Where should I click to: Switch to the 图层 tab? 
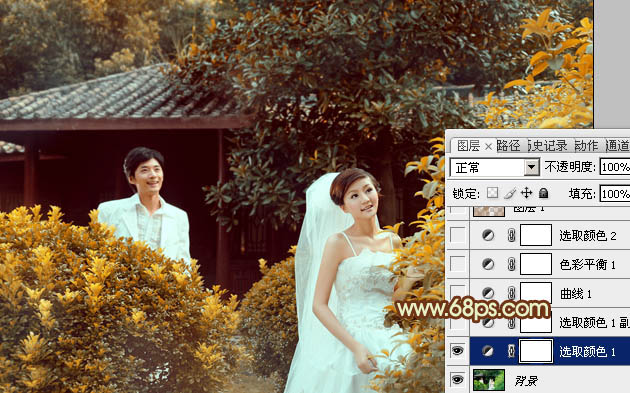click(x=468, y=145)
